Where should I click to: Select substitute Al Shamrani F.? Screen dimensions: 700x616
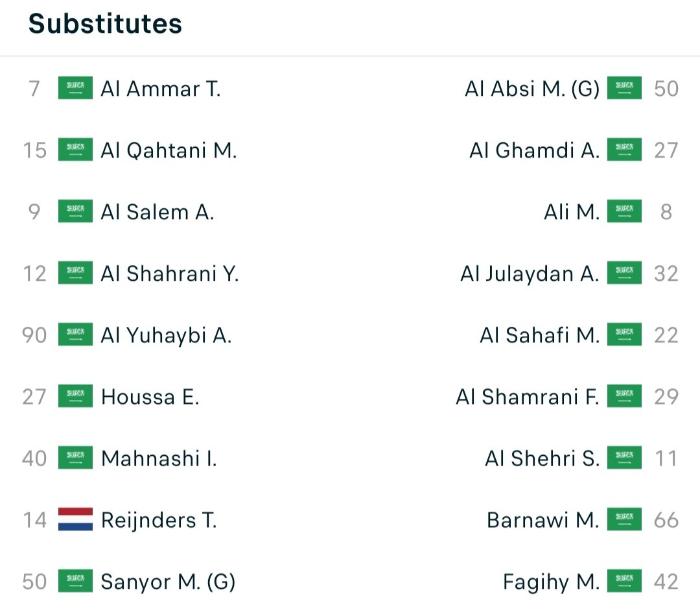pyautogui.click(x=527, y=397)
